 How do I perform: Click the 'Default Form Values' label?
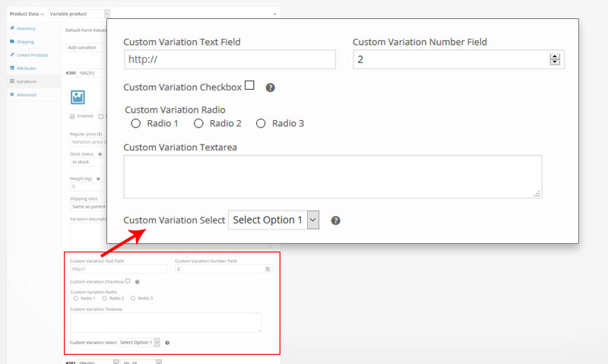(86, 30)
